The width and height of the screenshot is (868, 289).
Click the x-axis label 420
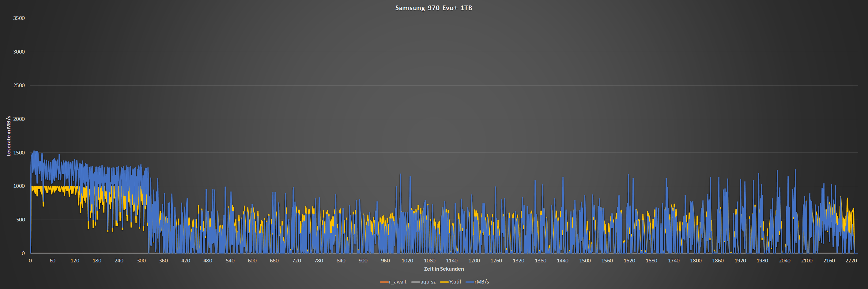coord(186,261)
